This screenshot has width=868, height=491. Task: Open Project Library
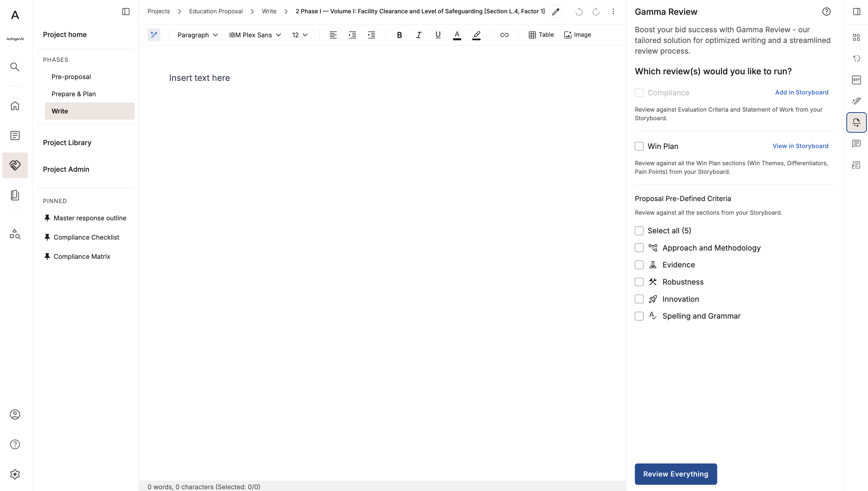click(x=67, y=143)
